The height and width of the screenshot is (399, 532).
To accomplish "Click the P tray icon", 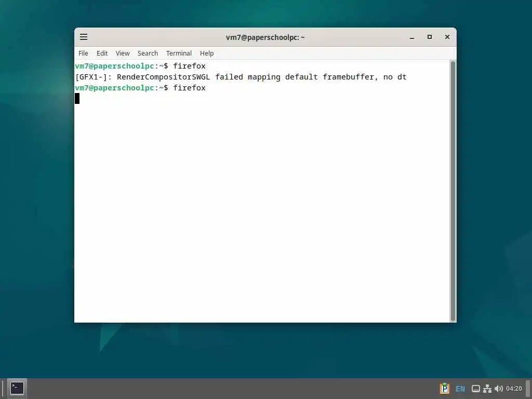I will coord(445,389).
